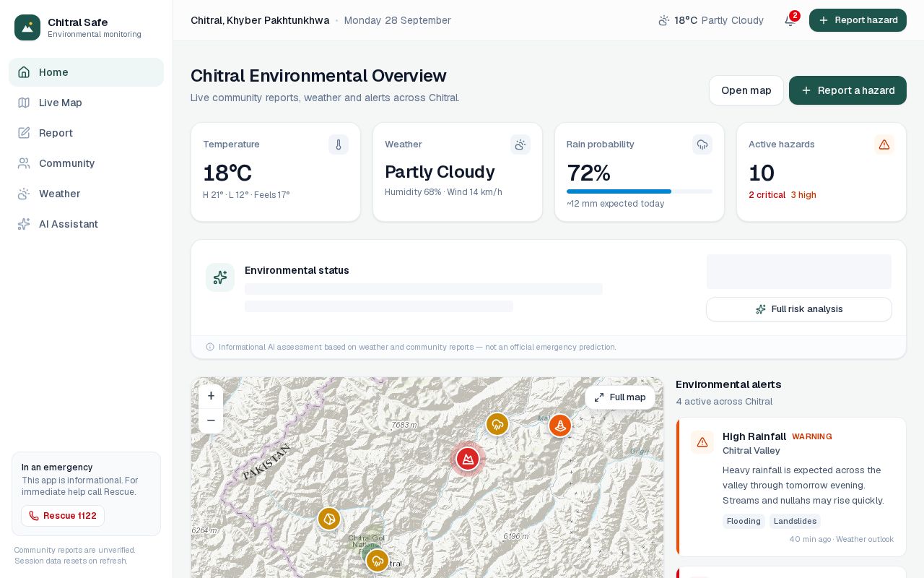Viewport: 924px width, 578px height.
Task: Click the info icon in AI assessment note
Action: click(x=210, y=347)
